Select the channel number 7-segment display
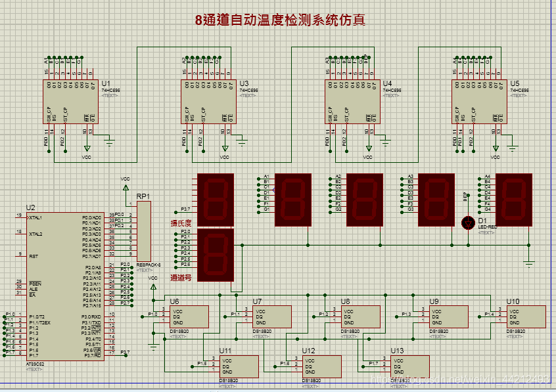Screen dimensions: 556x392 point(216,255)
